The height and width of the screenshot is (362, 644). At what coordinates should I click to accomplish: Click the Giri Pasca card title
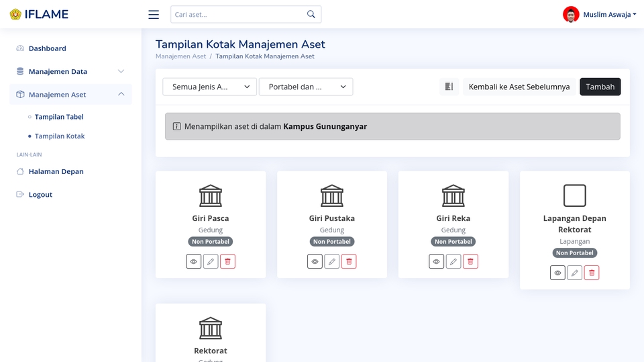tap(211, 218)
